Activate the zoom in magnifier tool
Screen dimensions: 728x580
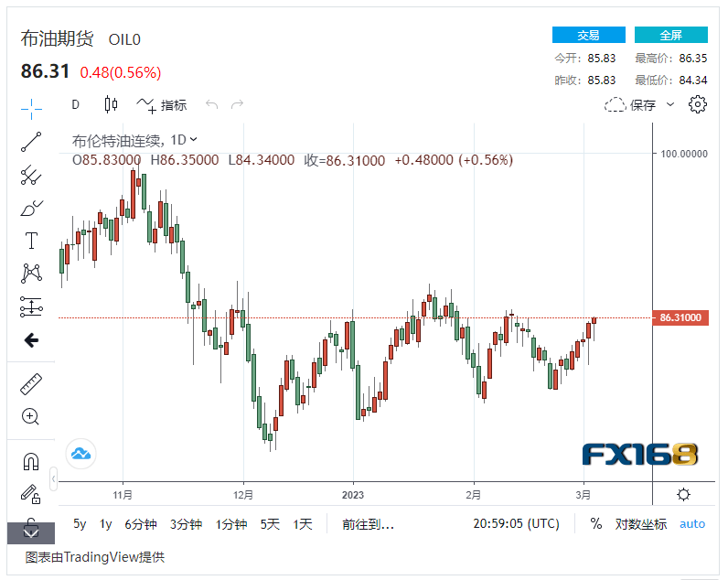[x=31, y=417]
